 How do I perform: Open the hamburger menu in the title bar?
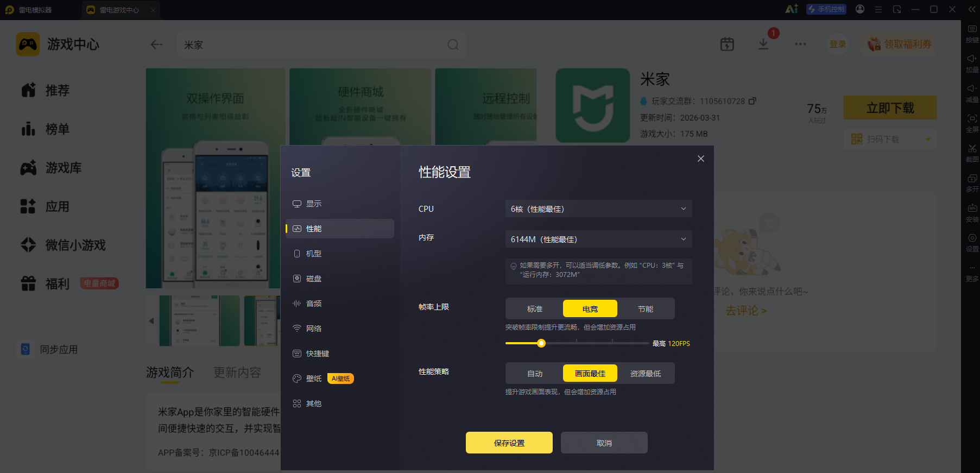878,9
